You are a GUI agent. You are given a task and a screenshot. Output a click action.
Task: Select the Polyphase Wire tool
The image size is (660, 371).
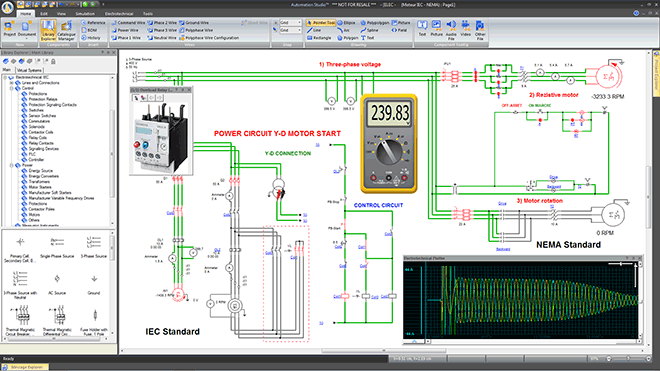[196, 30]
